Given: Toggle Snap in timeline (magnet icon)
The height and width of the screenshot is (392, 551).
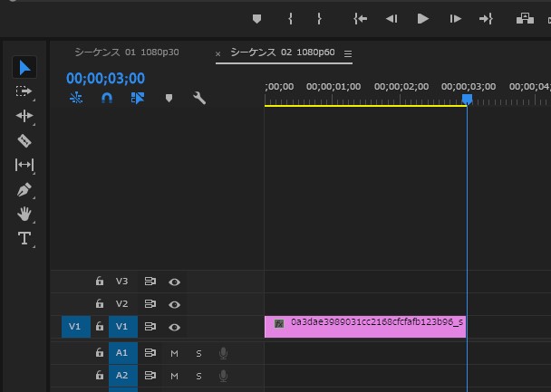Looking at the screenshot, I should pyautogui.click(x=107, y=98).
